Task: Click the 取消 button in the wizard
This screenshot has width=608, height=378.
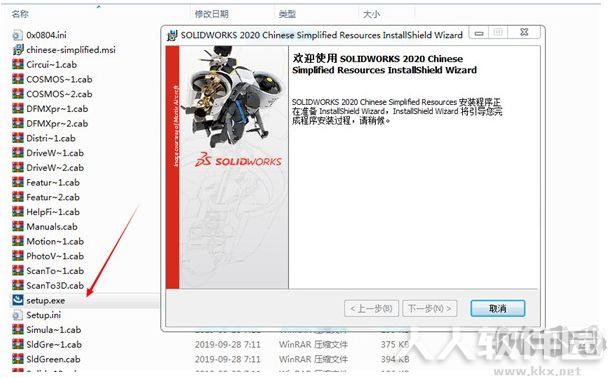Action: point(497,308)
